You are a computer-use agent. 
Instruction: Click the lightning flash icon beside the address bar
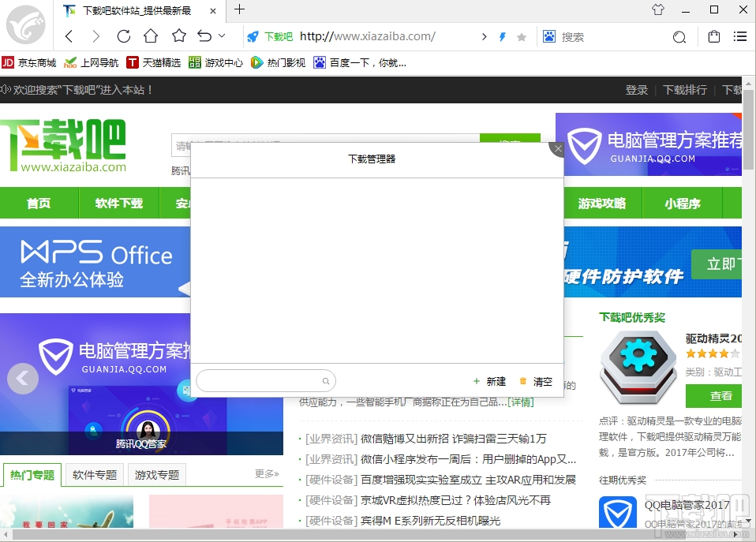(x=503, y=36)
